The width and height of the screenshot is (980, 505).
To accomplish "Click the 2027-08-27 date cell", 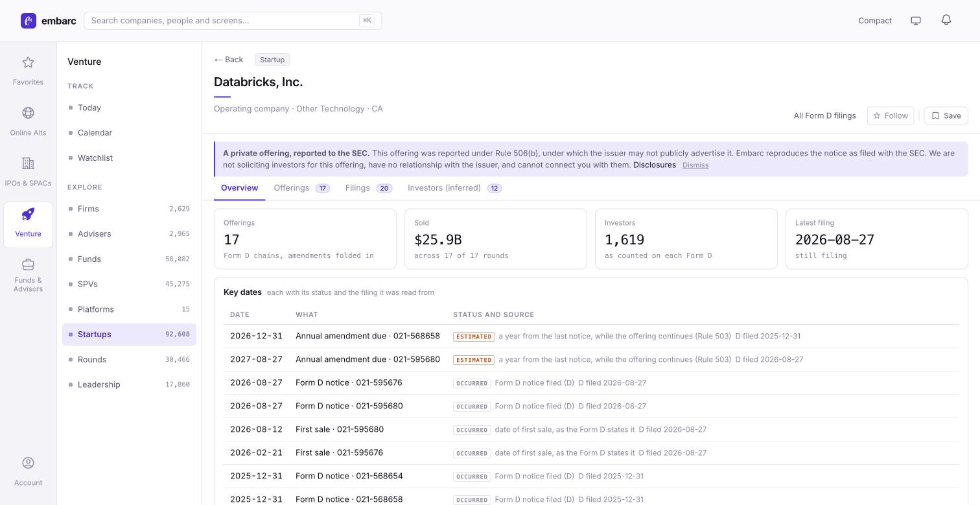I will (x=256, y=360).
